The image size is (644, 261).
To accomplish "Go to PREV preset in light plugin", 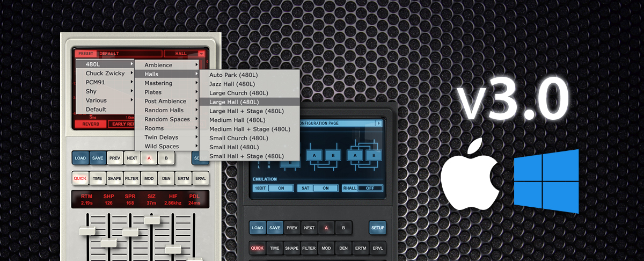I will point(114,158).
